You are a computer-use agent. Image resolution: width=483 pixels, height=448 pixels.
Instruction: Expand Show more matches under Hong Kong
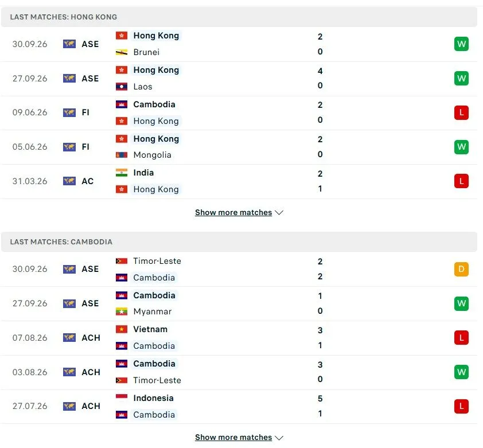[233, 212]
